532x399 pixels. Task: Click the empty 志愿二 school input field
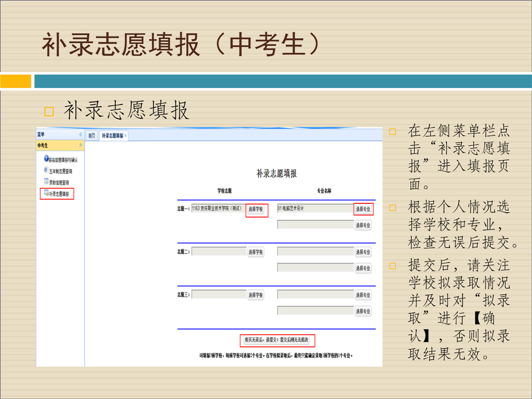(x=218, y=252)
